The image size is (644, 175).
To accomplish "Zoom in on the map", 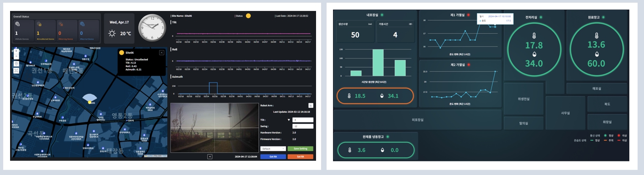I will click(x=16, y=51).
